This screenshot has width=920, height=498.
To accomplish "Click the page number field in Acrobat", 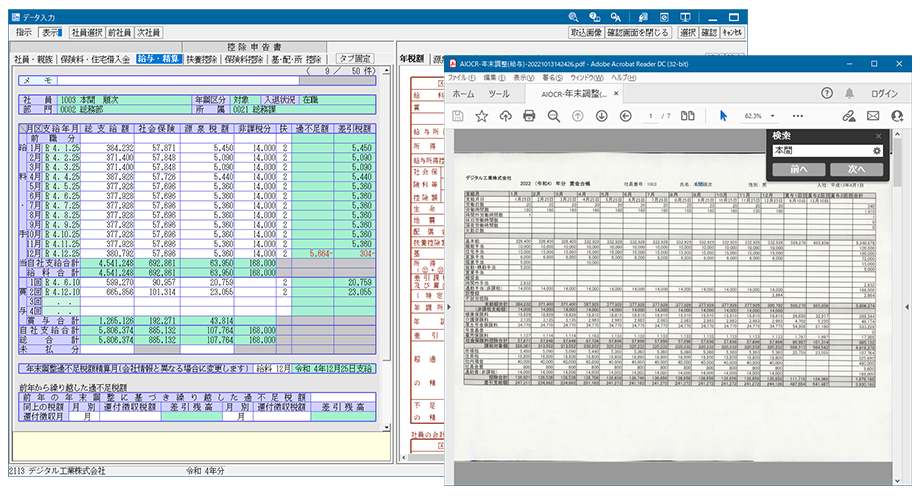I will [x=650, y=116].
